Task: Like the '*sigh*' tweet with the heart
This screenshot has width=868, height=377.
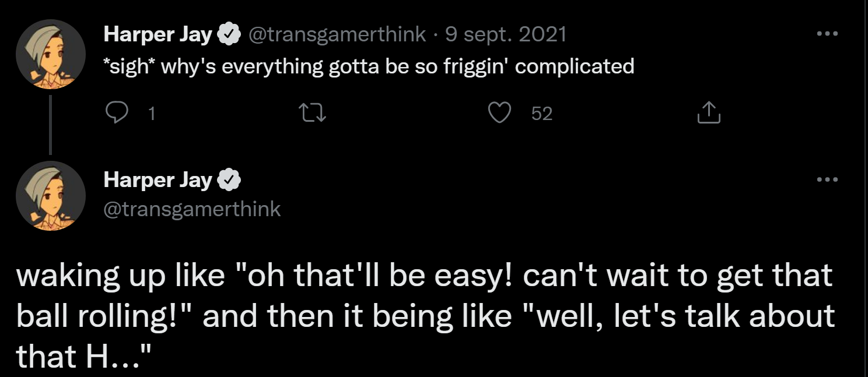Action: tap(499, 112)
